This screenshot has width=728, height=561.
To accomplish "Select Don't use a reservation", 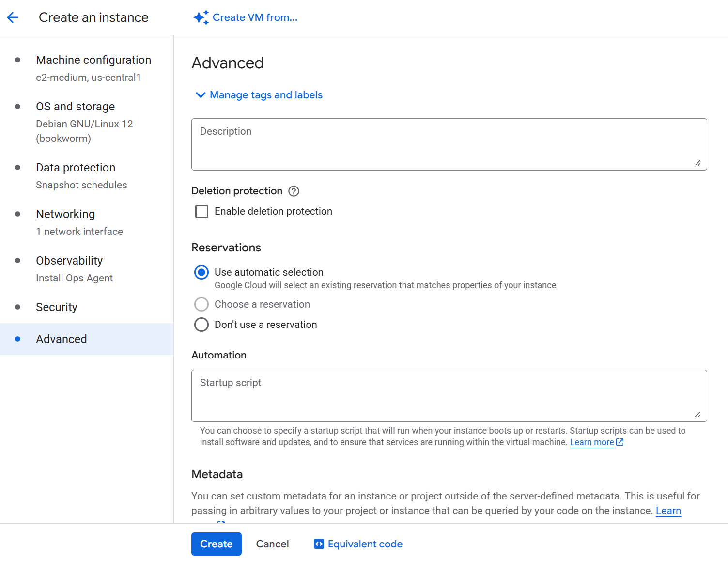I will [201, 325].
